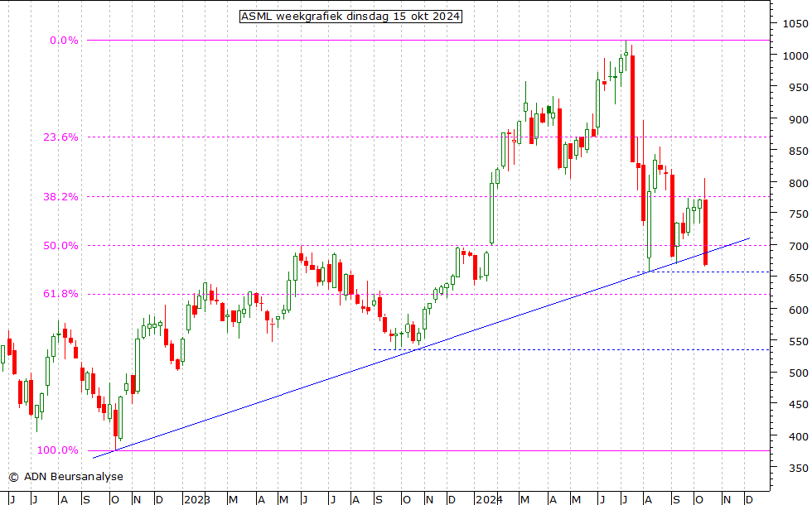Click the tall red candle after the July 2024 peak
812x505 pixels.
[632, 108]
